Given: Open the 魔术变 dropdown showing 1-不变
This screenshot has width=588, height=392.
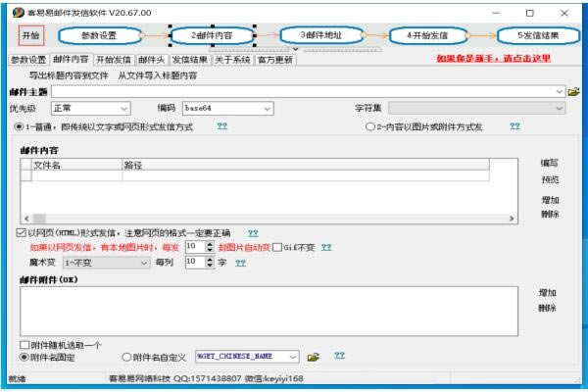Looking at the screenshot, I should pos(105,263).
